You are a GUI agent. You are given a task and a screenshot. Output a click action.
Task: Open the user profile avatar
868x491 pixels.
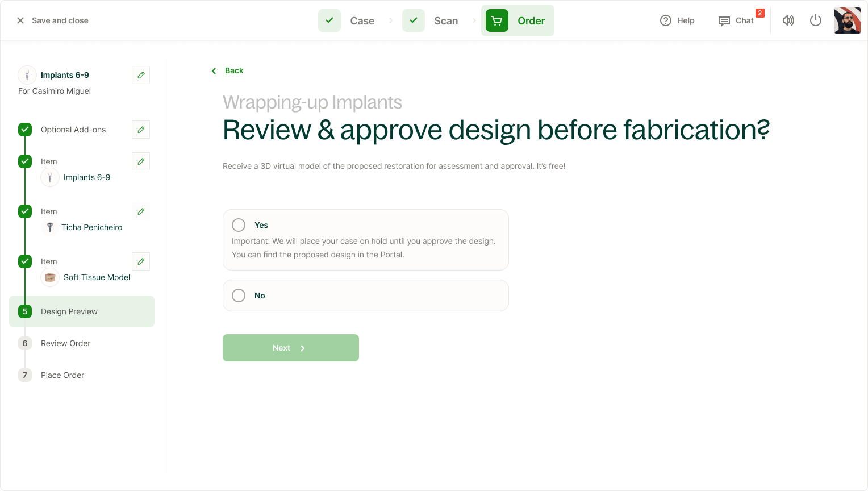coord(847,20)
